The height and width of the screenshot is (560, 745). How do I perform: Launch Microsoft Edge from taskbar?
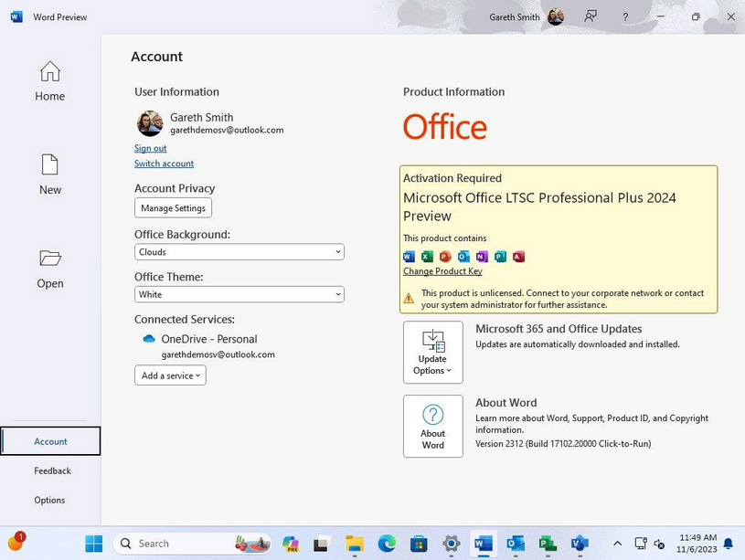click(x=387, y=544)
